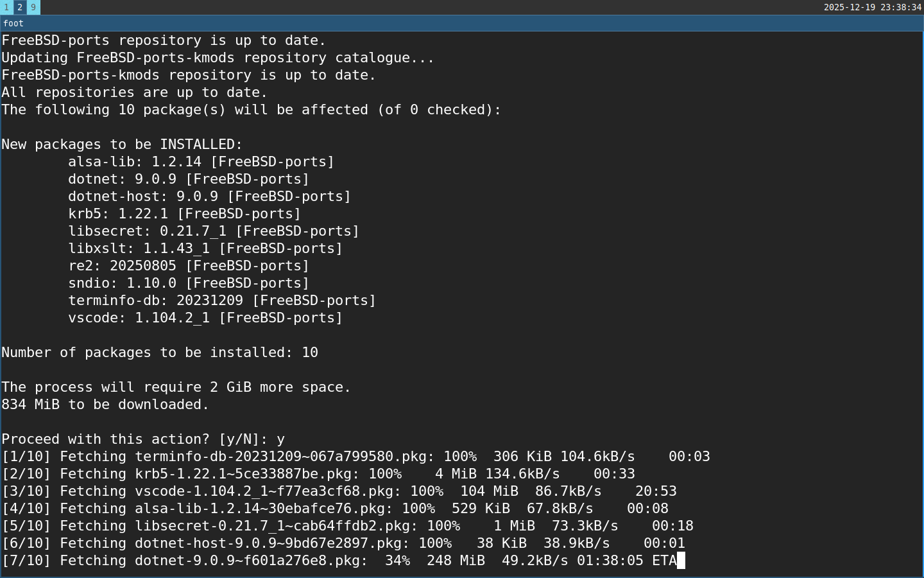Click the [3/10] vscode fetching line

[339, 491]
